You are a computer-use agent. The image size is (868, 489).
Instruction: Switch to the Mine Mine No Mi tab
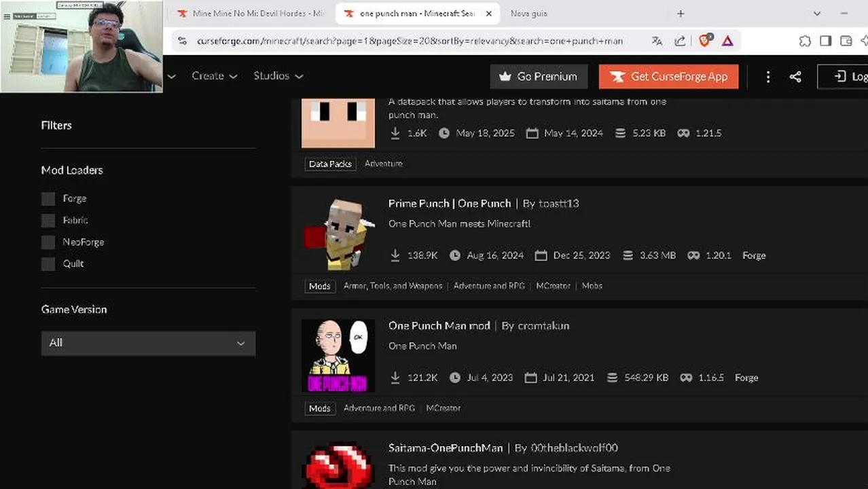point(250,14)
